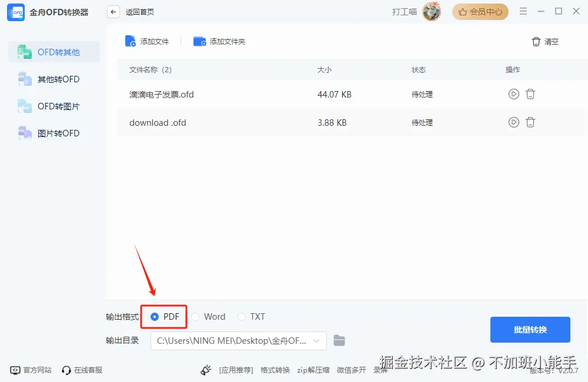Click the user avatar picture
The image size is (588, 382).
(431, 11)
